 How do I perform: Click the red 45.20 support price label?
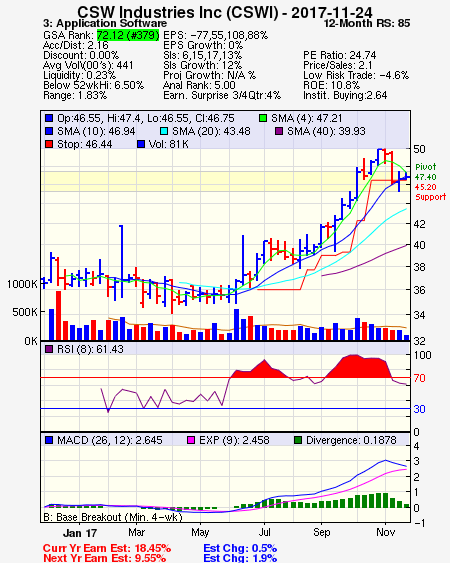coord(426,187)
